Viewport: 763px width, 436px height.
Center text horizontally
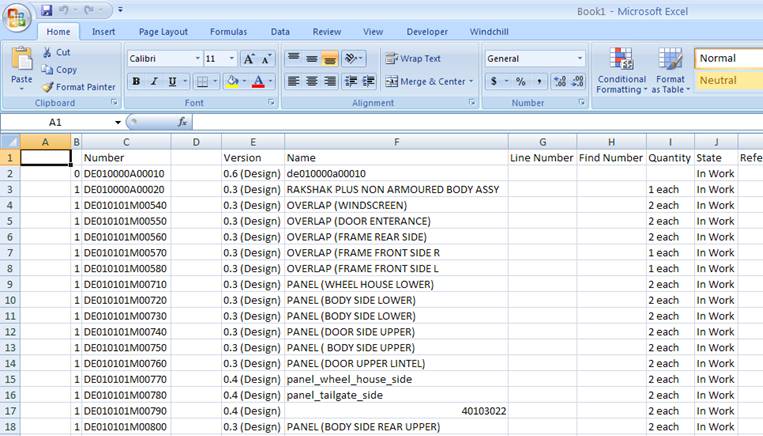312,81
